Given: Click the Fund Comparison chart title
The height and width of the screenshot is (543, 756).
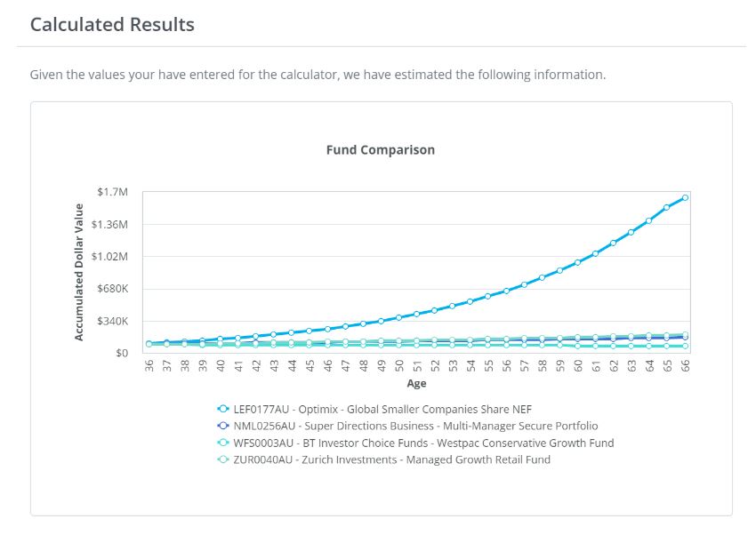Looking at the screenshot, I should pos(381,150).
